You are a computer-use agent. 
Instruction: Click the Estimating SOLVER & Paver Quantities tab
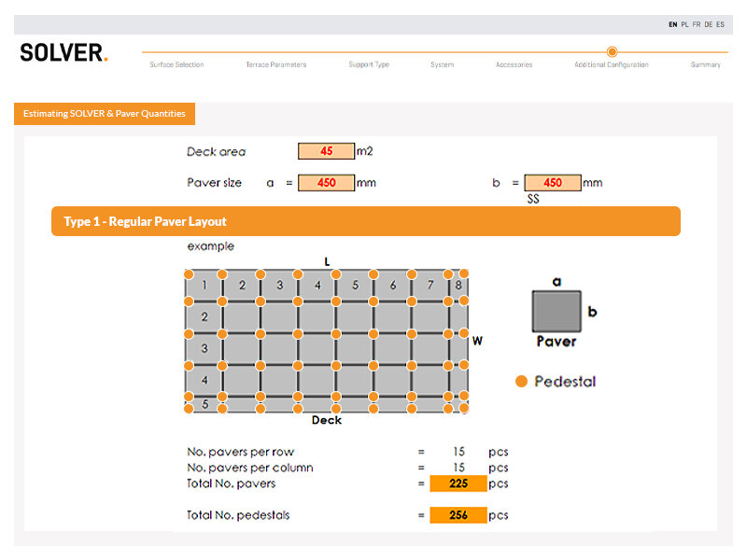[x=105, y=114]
